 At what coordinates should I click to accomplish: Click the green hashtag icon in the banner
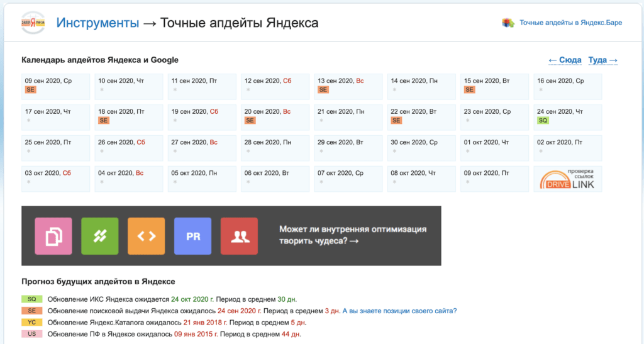click(100, 236)
